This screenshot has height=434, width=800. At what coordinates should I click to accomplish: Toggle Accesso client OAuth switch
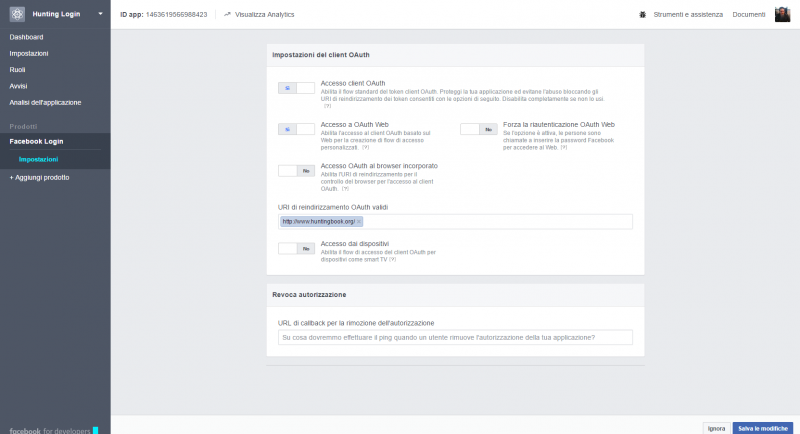296,88
